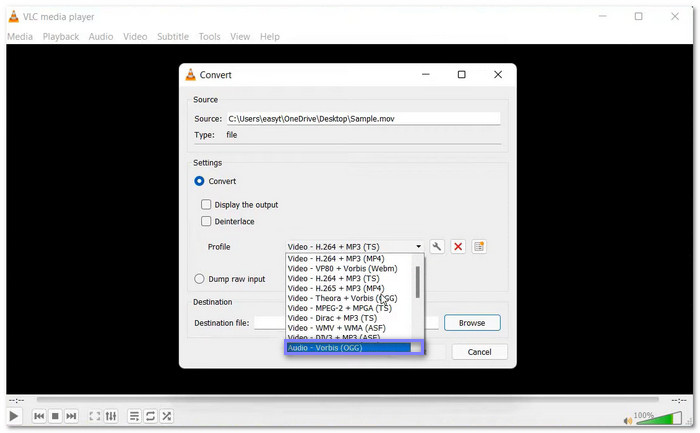Image resolution: width=700 pixels, height=433 pixels.
Task: Delete selected profile red X icon
Action: (x=458, y=246)
